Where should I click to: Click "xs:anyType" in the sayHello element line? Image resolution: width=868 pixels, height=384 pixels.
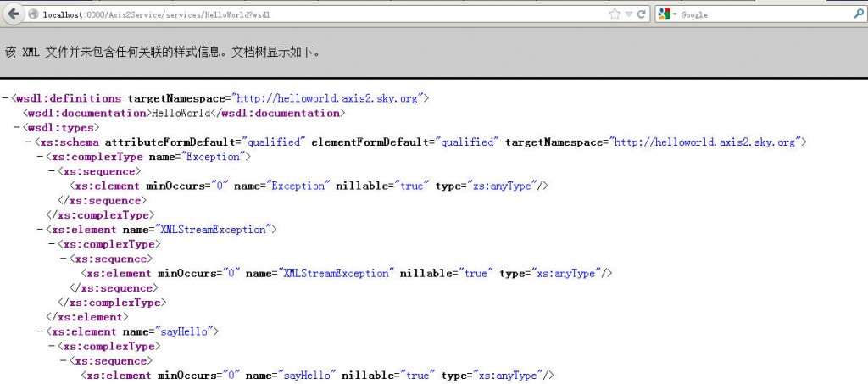(x=508, y=376)
